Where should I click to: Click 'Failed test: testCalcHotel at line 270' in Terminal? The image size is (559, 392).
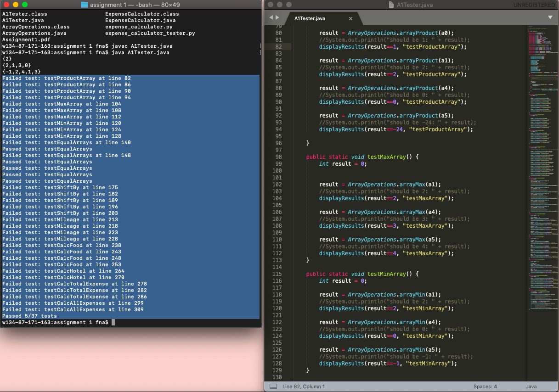(63, 277)
